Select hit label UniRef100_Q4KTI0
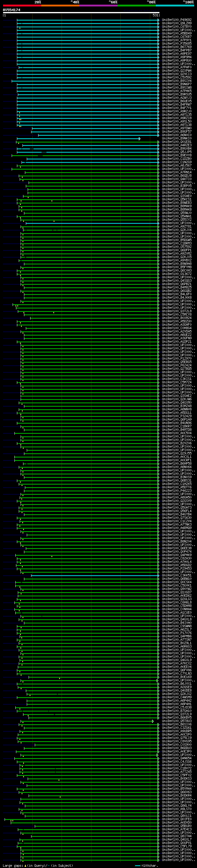Viewport: 197px width, 868px height. click(177, 179)
